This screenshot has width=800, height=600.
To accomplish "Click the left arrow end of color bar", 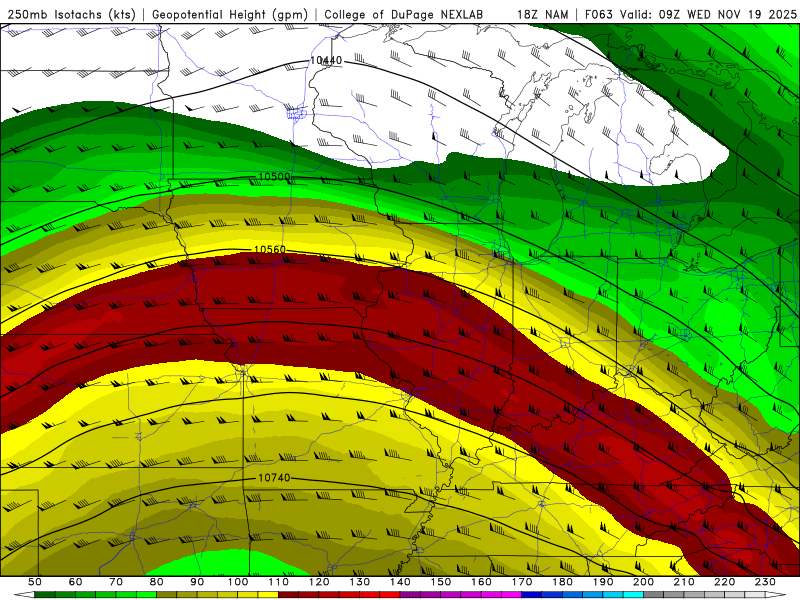I will [x=23, y=595].
